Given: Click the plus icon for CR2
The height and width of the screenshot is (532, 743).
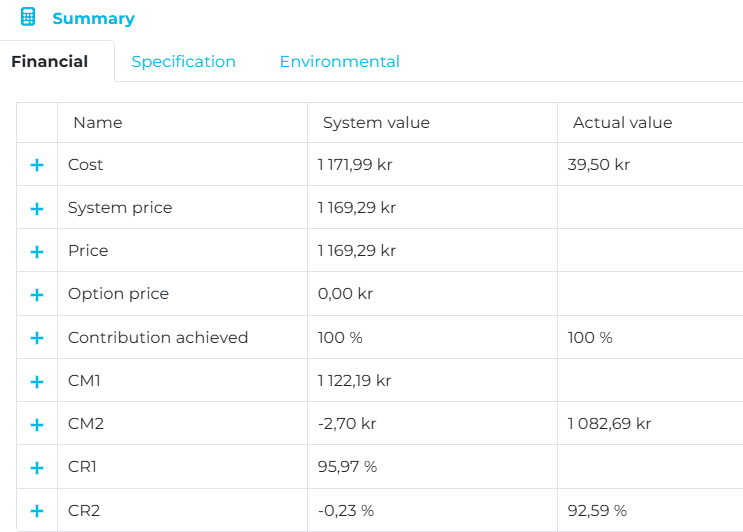Looking at the screenshot, I should 37,511.
